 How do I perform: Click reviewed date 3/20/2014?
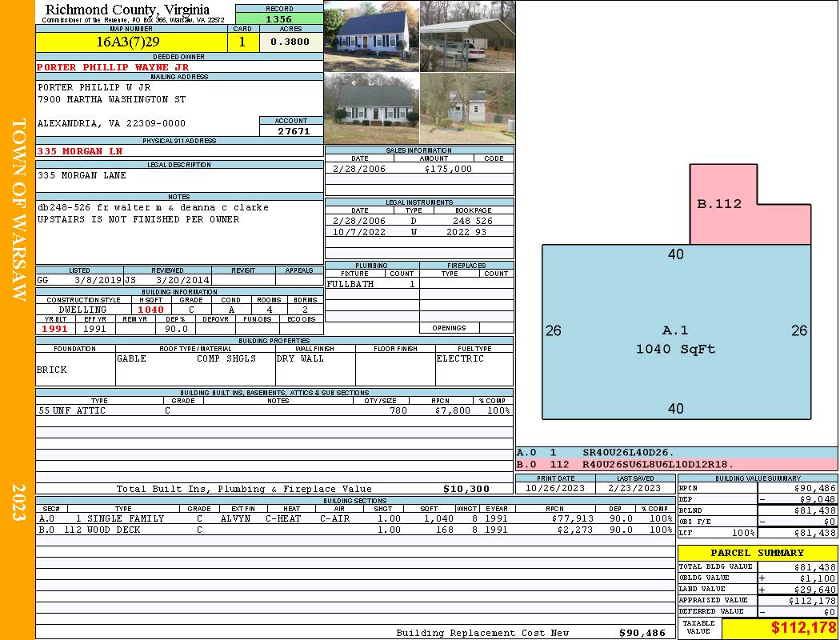pos(182,280)
